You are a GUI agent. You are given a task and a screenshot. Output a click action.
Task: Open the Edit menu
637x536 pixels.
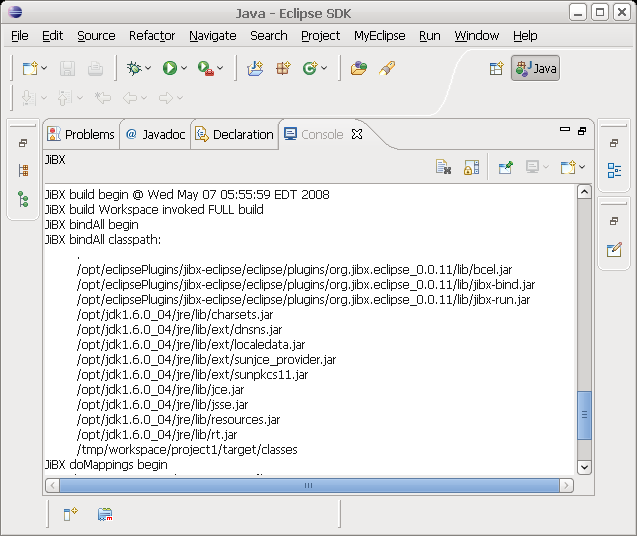coord(52,36)
